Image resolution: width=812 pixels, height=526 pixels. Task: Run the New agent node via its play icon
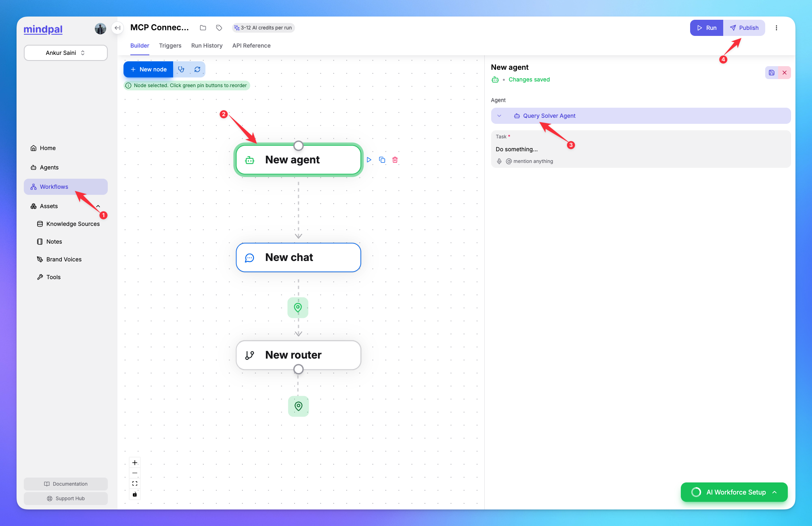tap(368, 160)
